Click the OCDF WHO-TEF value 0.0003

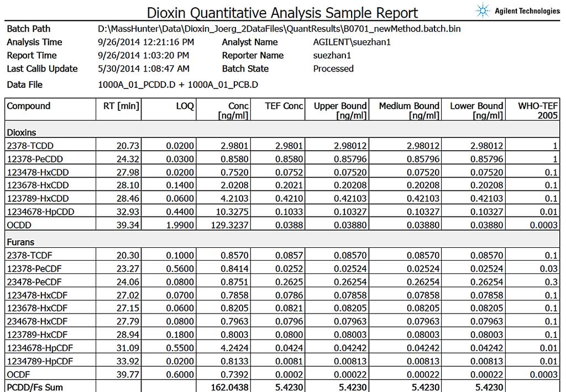pyautogui.click(x=544, y=375)
